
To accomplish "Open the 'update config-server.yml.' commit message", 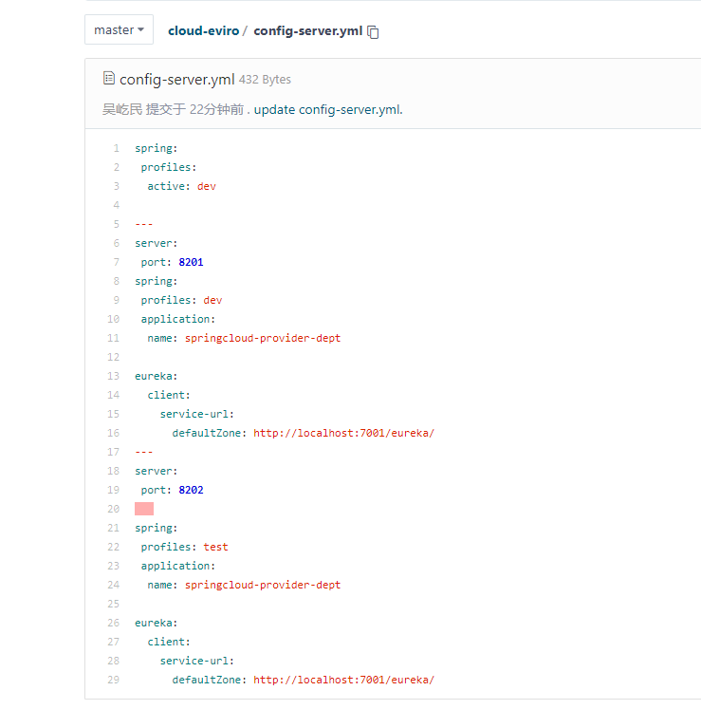I will click(x=351, y=109).
